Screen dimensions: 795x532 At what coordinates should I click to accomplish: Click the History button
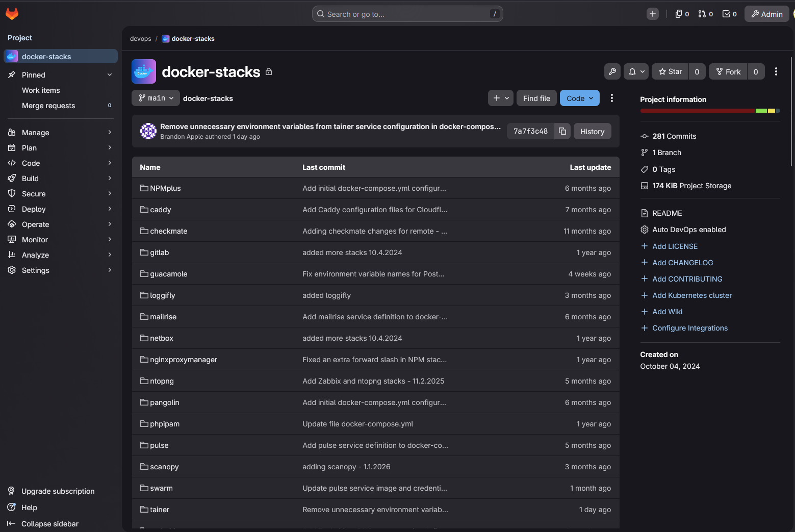pyautogui.click(x=592, y=131)
